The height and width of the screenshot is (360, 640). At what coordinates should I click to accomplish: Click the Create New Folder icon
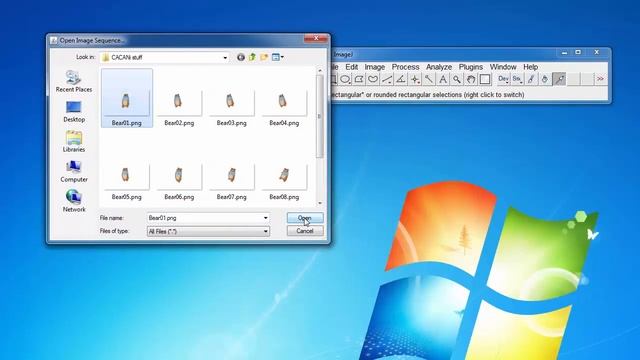264,57
